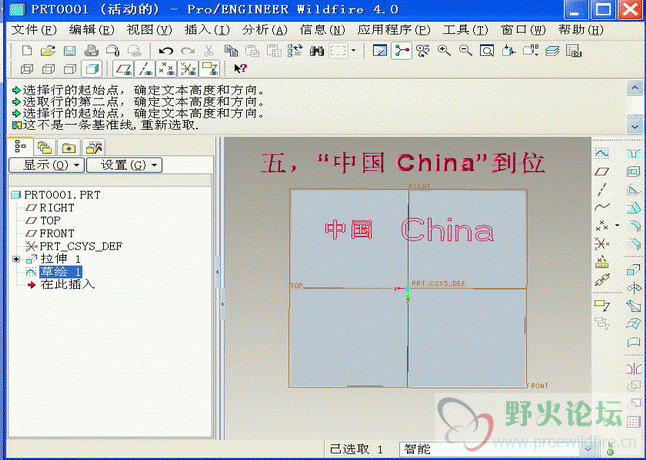Collapse model tree panel with side arrow
Screen dimensions: 646x460
[x=218, y=272]
